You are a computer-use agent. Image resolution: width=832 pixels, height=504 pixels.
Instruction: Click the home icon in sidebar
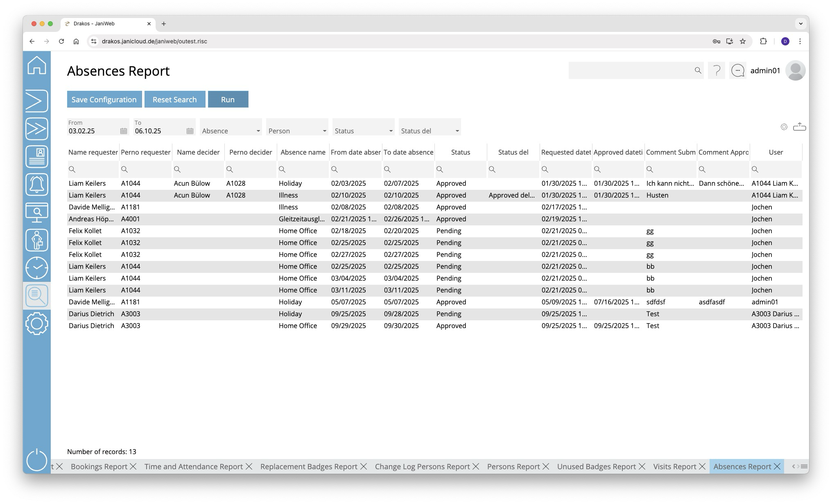click(x=37, y=65)
